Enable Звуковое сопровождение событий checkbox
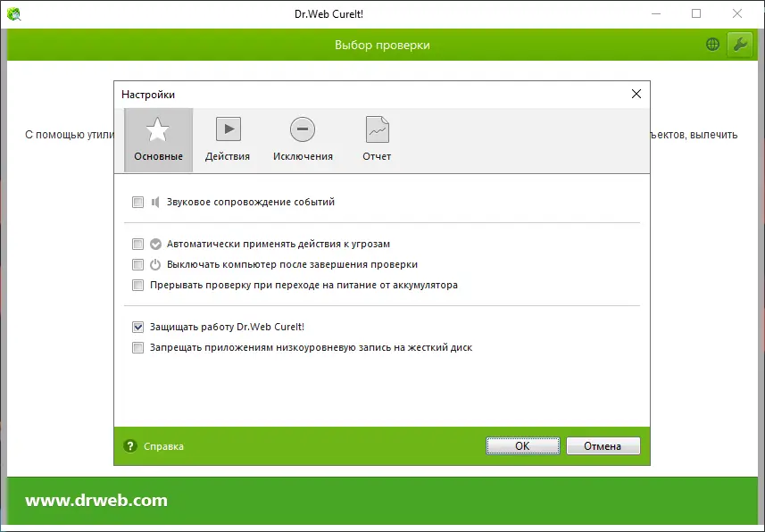Screen dimensions: 765x532 coord(138,202)
